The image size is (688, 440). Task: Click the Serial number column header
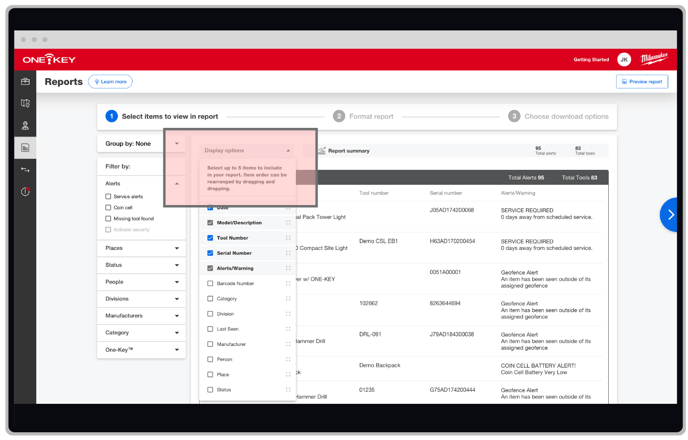pyautogui.click(x=446, y=193)
